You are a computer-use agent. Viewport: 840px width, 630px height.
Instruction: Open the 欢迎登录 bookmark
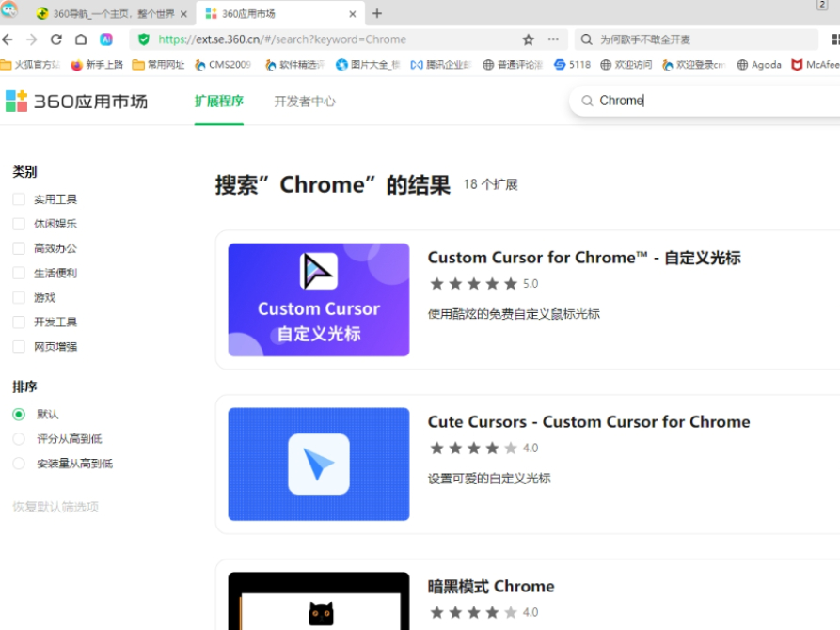[694, 65]
